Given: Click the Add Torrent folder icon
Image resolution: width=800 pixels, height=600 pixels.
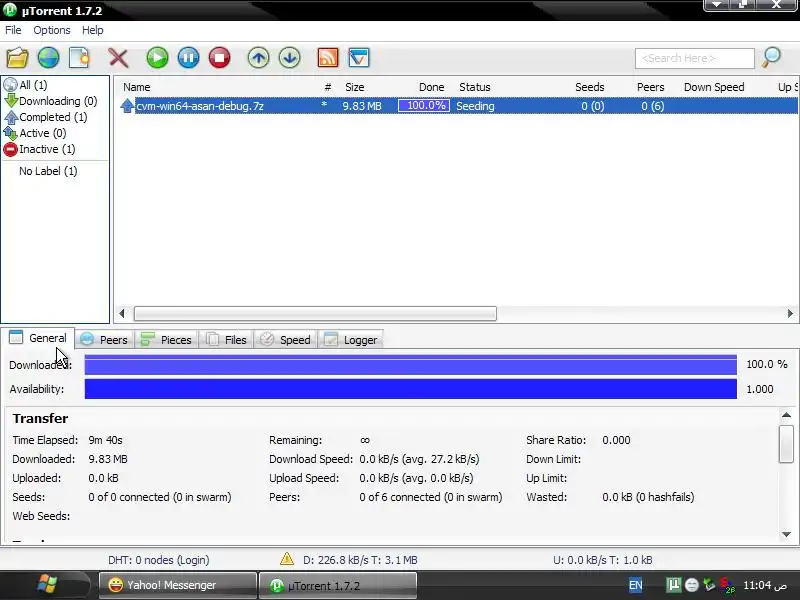Looking at the screenshot, I should pos(17,58).
